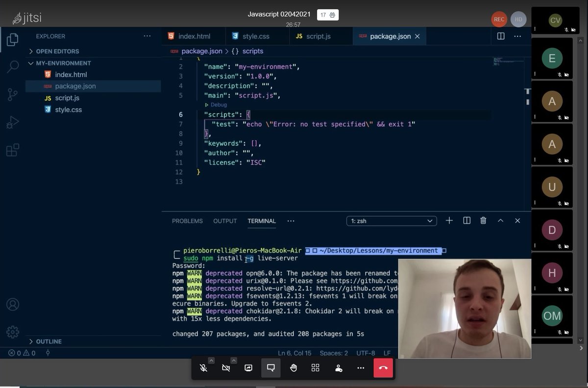Screen dimensions: 588x388
Task: Open the Accounts icon in activity bar
Action: (x=13, y=304)
